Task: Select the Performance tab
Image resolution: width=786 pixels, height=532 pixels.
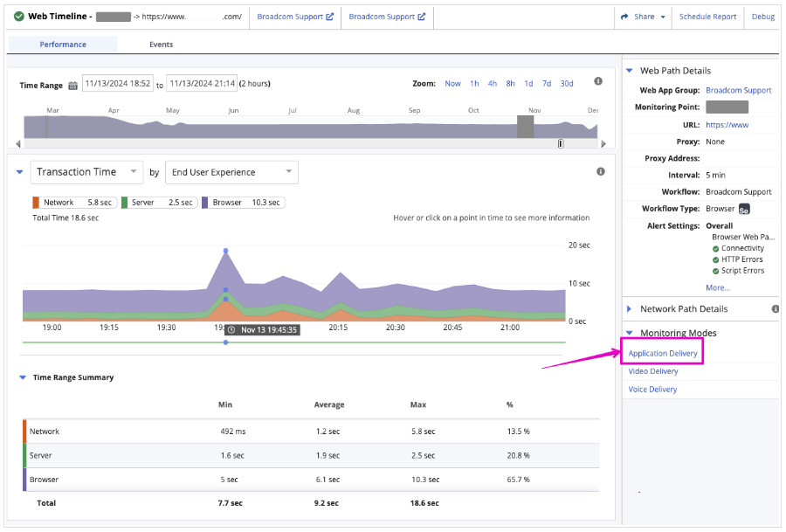Action: point(63,45)
